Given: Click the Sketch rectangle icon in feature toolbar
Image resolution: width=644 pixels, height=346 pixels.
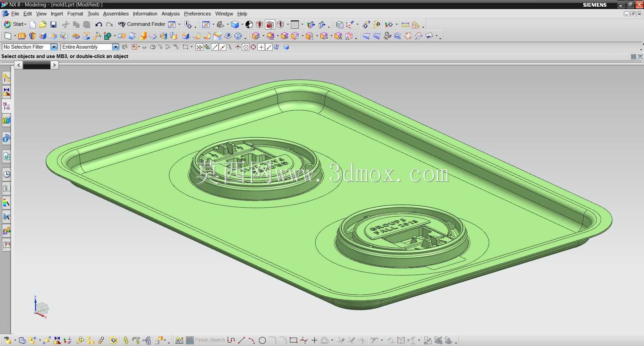Looking at the screenshot, I should 7,36.
